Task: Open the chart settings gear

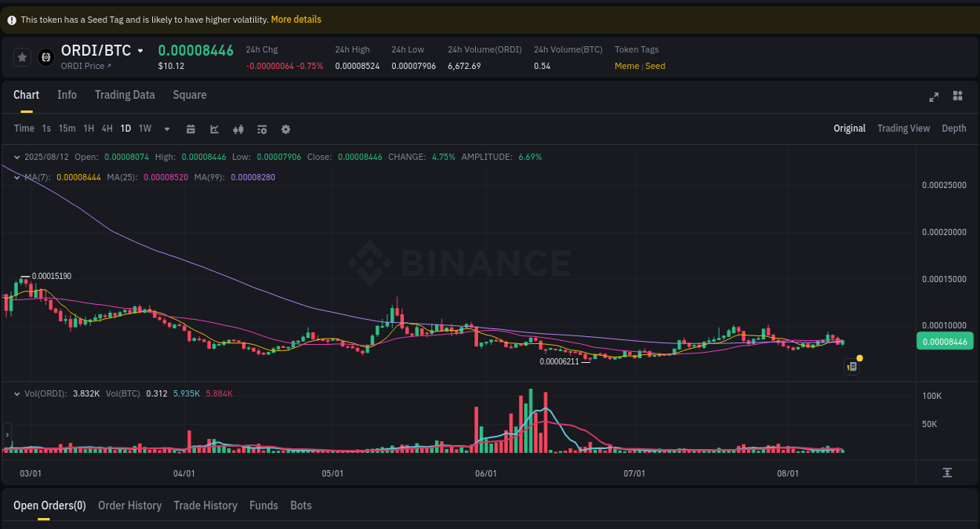Action: click(285, 129)
